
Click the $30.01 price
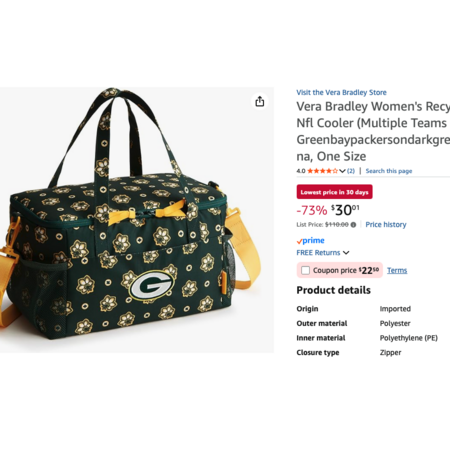point(345,210)
